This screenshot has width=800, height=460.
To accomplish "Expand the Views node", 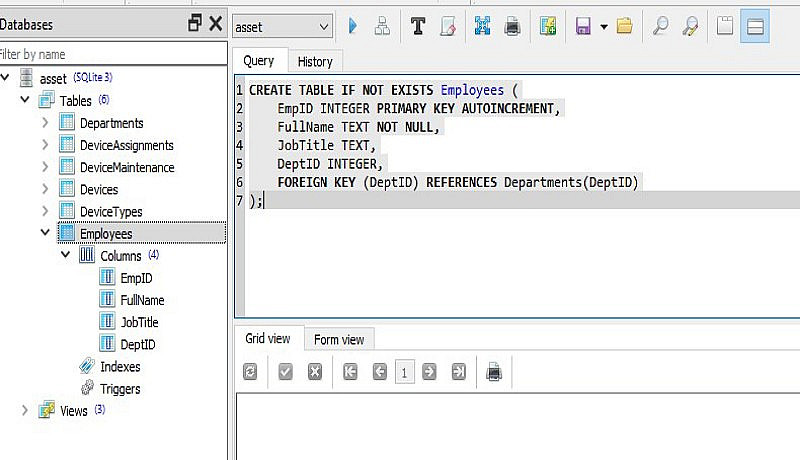I will [x=24, y=410].
